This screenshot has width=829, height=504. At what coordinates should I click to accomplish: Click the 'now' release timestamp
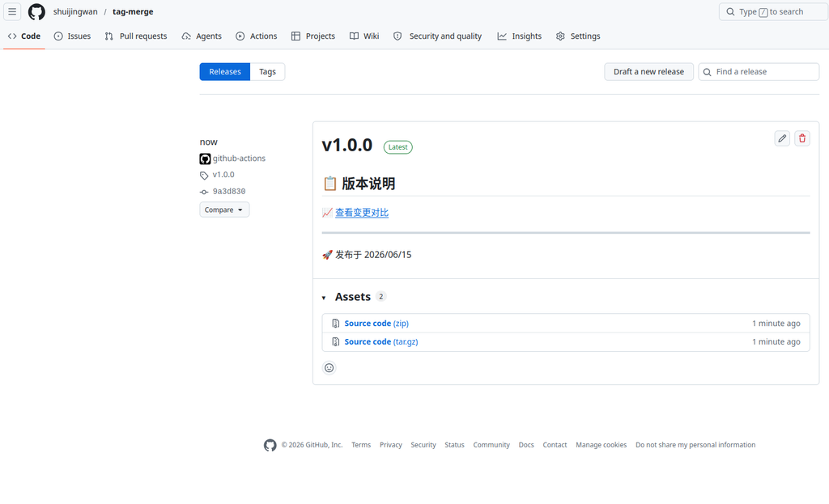coord(208,142)
